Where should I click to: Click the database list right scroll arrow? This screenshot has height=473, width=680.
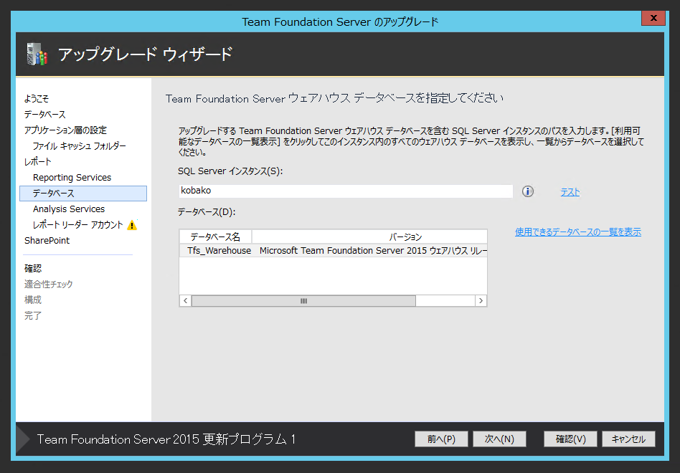coord(481,300)
